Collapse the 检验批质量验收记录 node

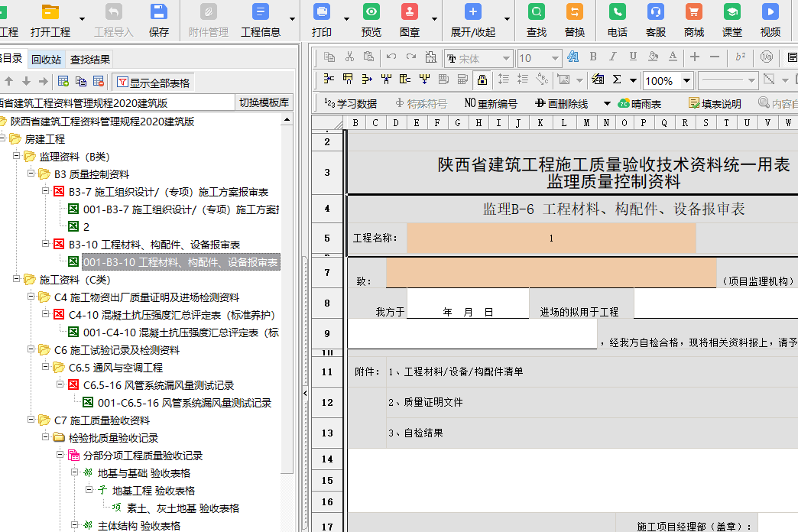[x=46, y=436]
